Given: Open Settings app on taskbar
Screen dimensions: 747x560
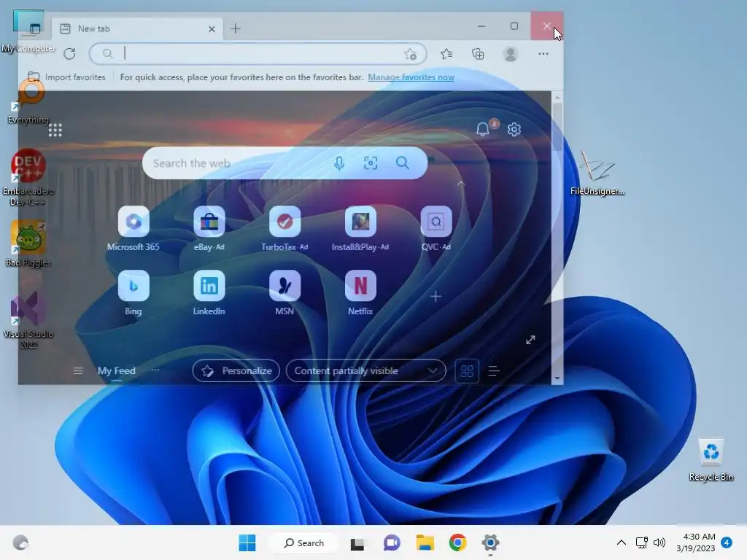Looking at the screenshot, I should pyautogui.click(x=490, y=542).
